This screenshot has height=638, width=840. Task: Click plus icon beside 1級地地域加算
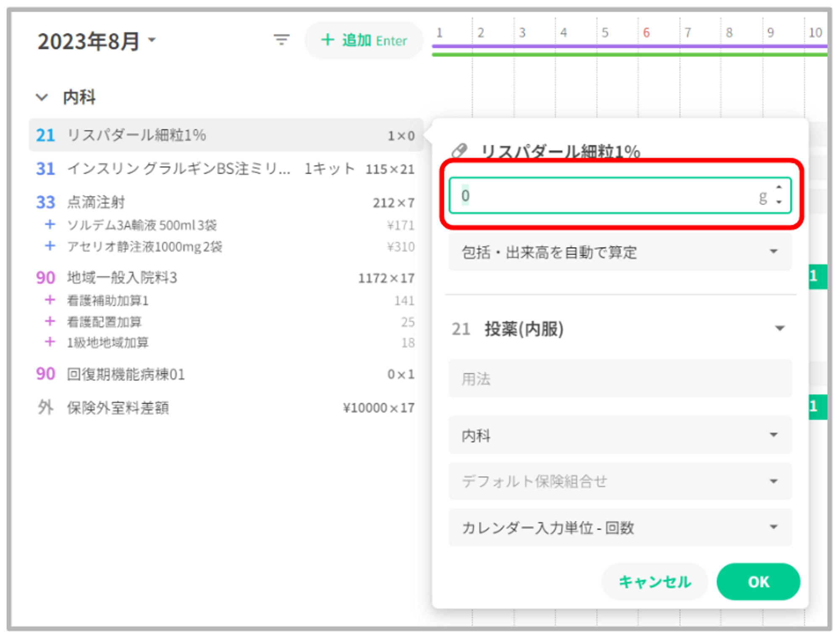click(50, 342)
